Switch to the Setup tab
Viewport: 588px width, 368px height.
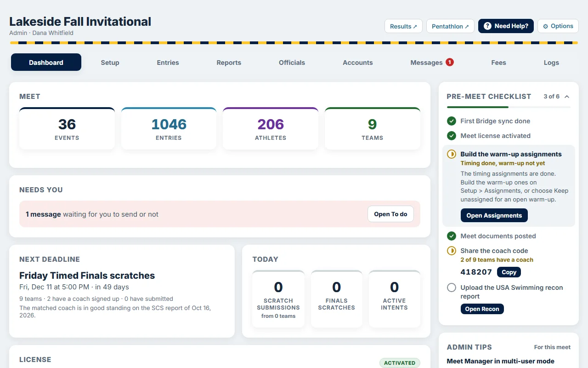point(110,63)
